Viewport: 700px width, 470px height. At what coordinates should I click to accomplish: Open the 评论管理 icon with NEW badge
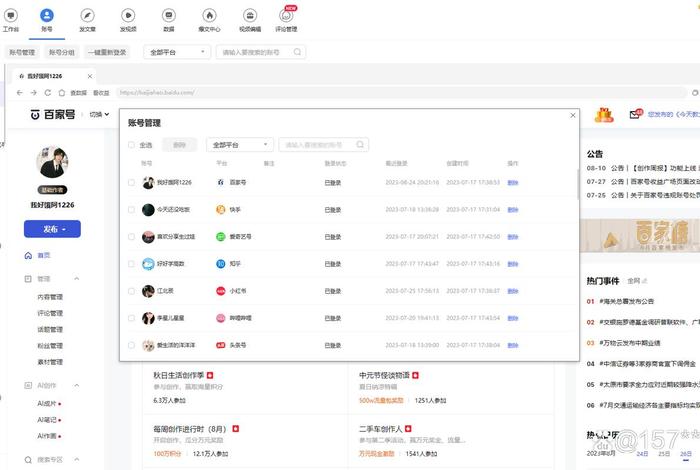pos(286,16)
